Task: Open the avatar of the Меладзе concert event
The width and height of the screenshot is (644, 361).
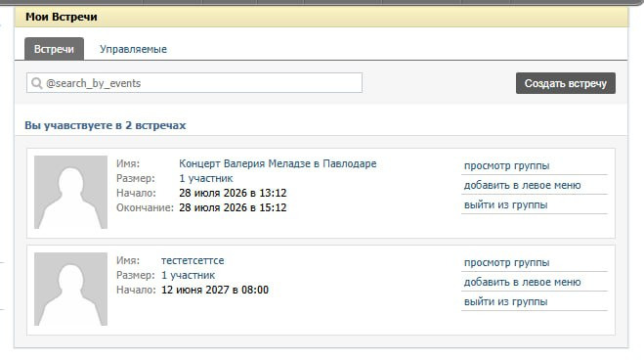Action: (70, 192)
